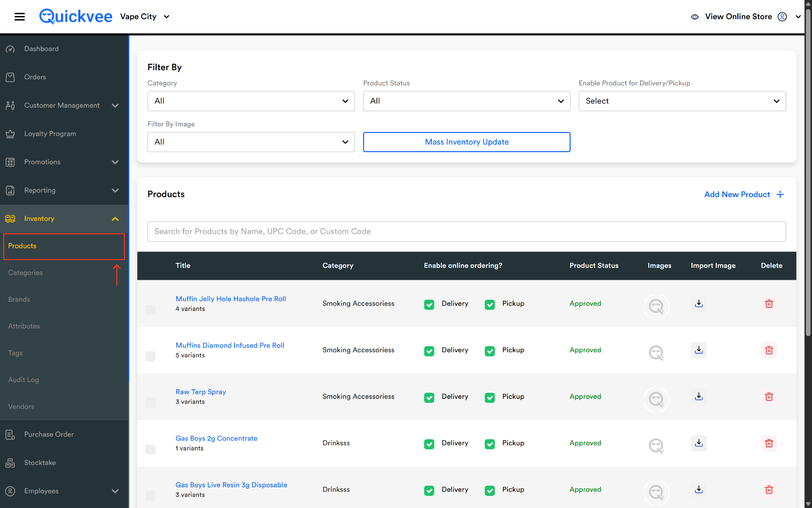The image size is (812, 508).
Task: Click the eye icon beside View Online Store
Action: (x=694, y=17)
